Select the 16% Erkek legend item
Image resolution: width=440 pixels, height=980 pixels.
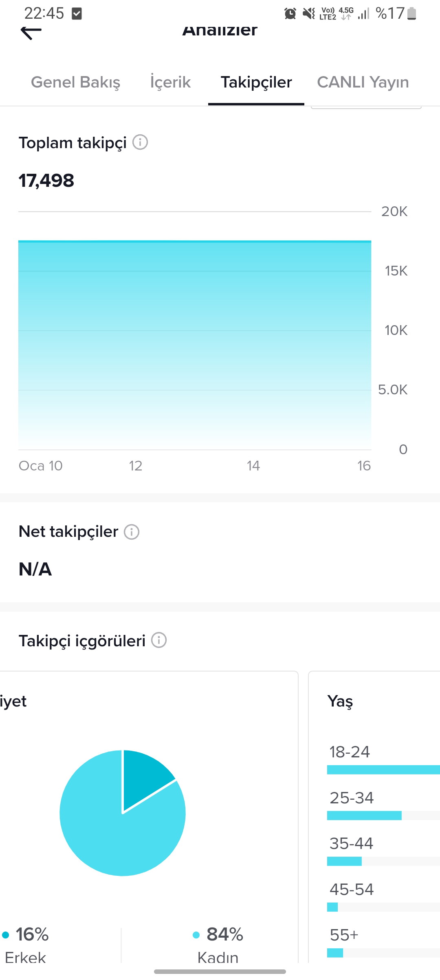click(25, 945)
